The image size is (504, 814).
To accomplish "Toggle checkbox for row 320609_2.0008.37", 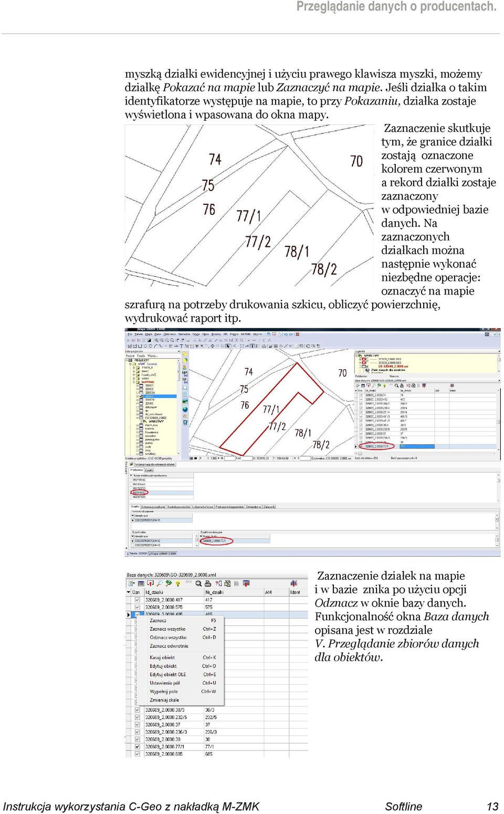I will 138,724.
